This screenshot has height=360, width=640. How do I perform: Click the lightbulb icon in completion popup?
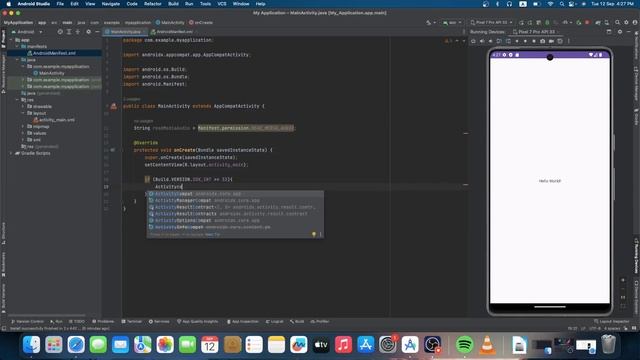(313, 234)
